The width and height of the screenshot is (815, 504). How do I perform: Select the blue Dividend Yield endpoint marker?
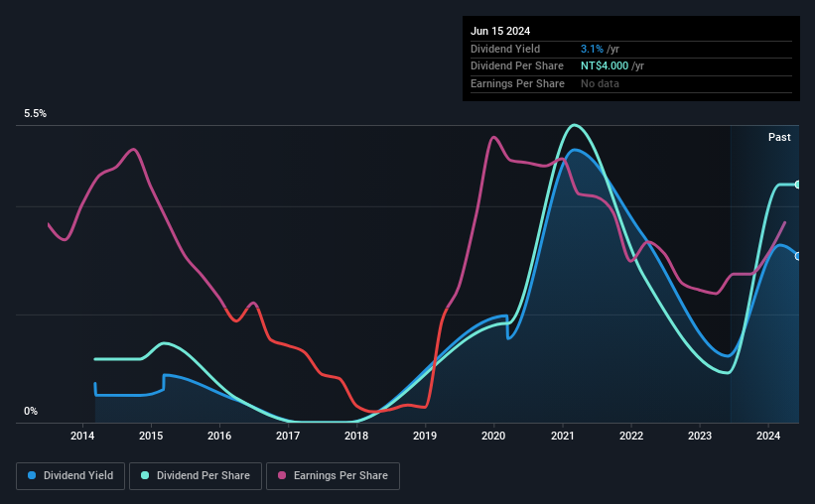798,256
